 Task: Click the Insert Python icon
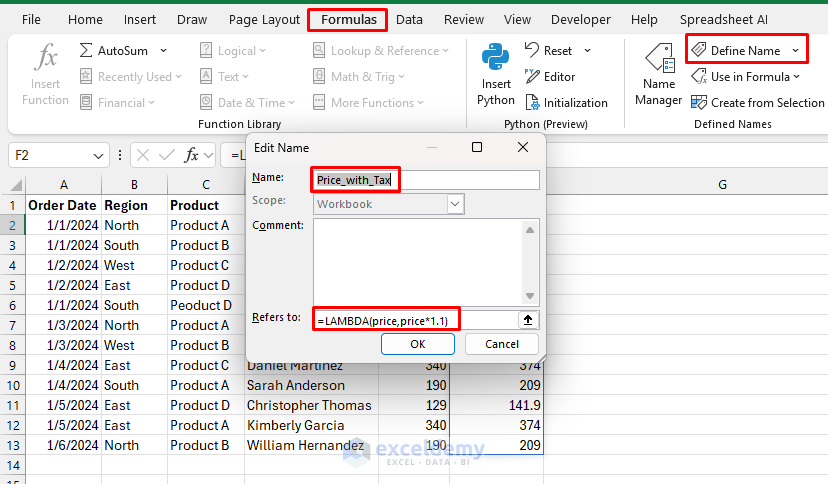[x=496, y=64]
